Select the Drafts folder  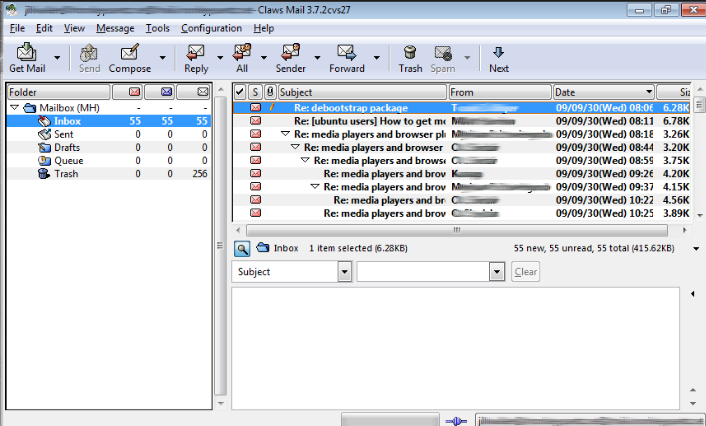109,147
